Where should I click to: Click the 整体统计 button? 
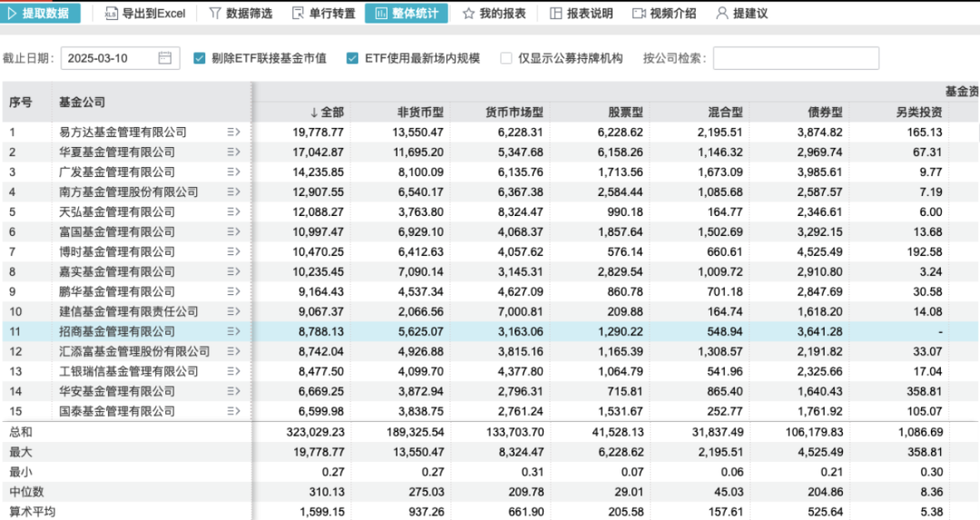(407, 14)
